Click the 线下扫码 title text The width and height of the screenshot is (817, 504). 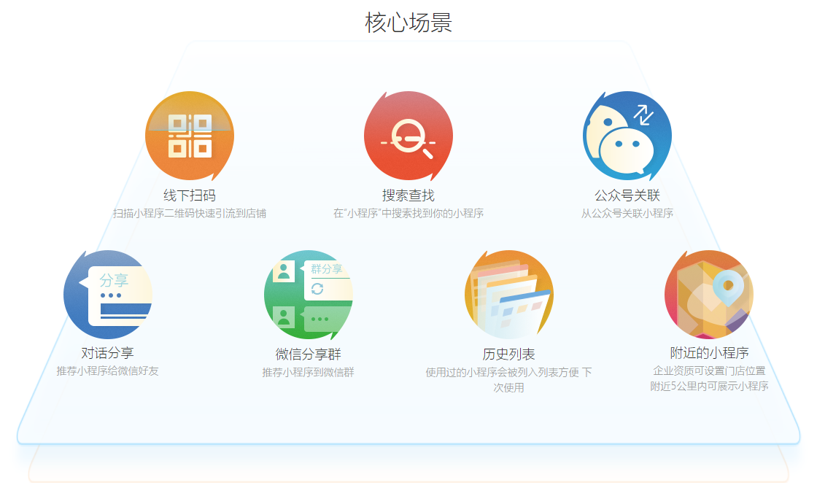click(x=190, y=195)
